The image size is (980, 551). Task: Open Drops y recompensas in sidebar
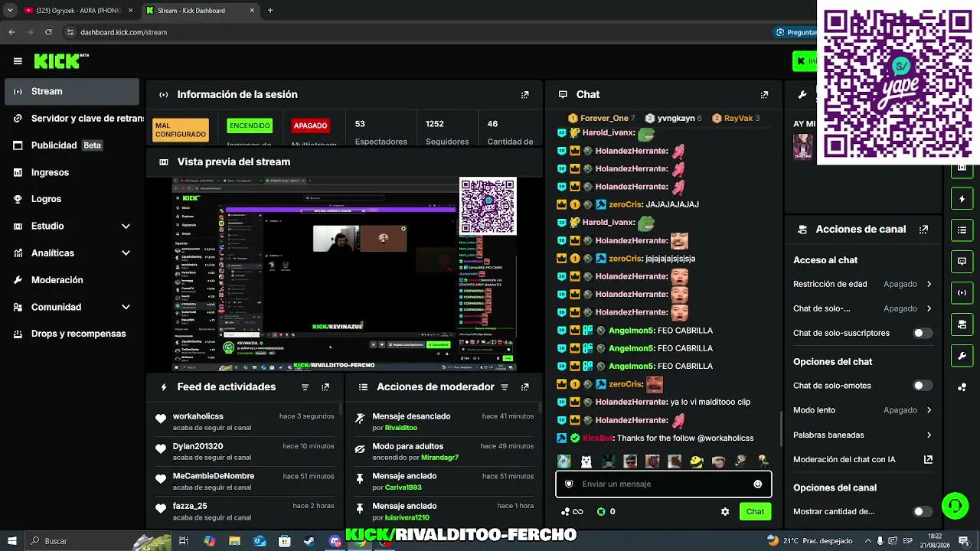[x=71, y=334]
